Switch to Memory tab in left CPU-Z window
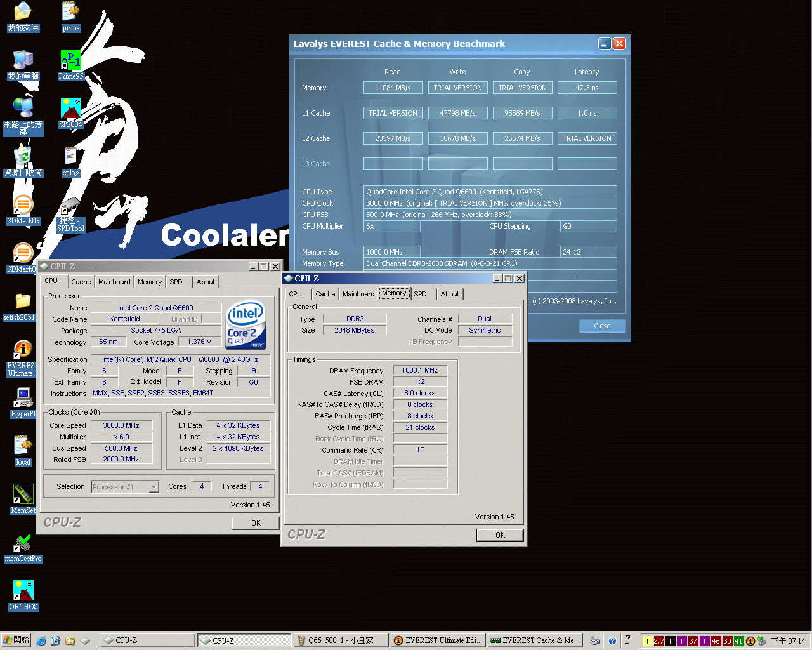The height and width of the screenshot is (650, 812). click(150, 282)
